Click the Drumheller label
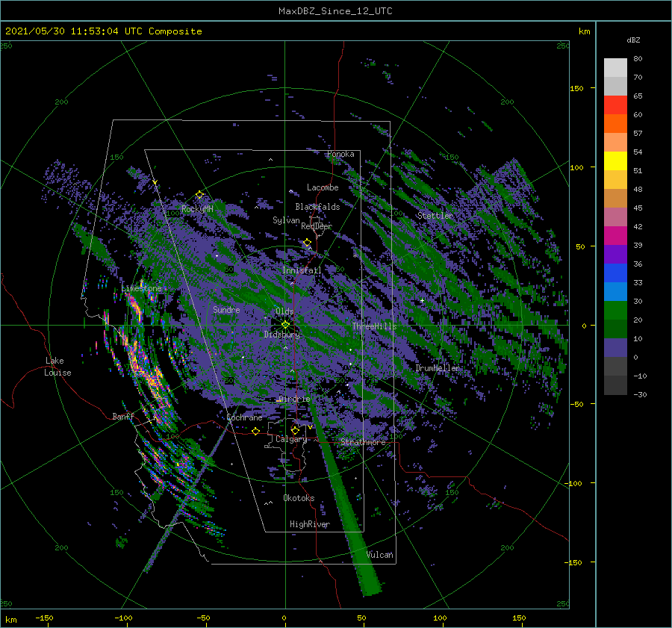Screen dimensions: 672x628 438,368
